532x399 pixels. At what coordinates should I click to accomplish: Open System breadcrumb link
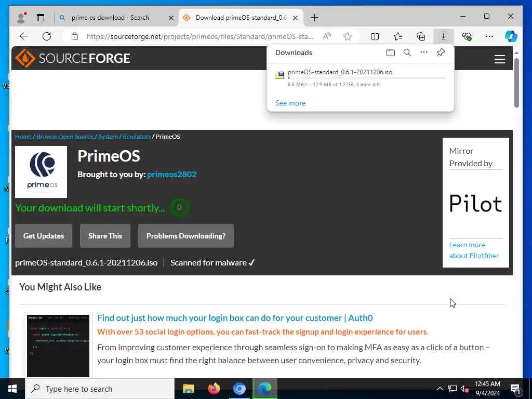pos(108,137)
